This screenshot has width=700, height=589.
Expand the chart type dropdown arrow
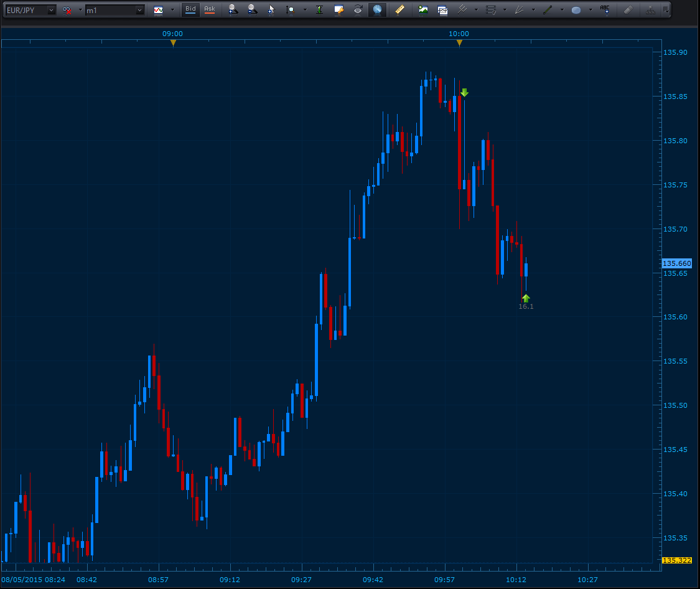click(172, 10)
